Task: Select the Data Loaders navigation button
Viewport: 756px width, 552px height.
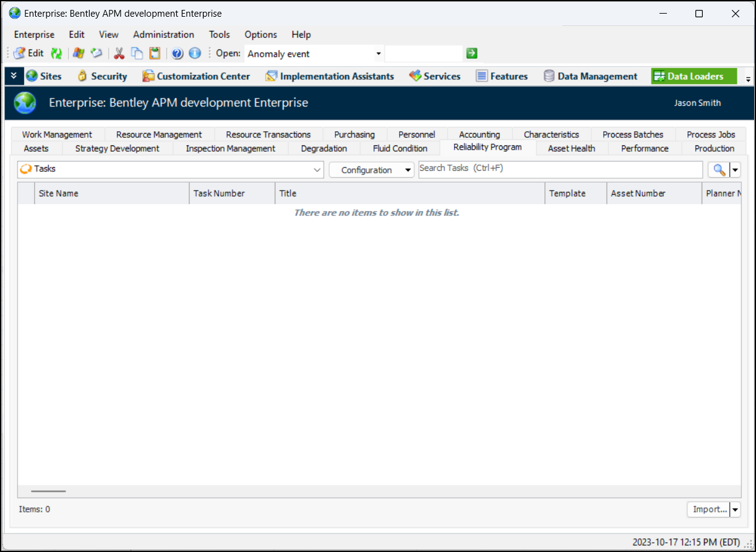Action: pyautogui.click(x=694, y=76)
